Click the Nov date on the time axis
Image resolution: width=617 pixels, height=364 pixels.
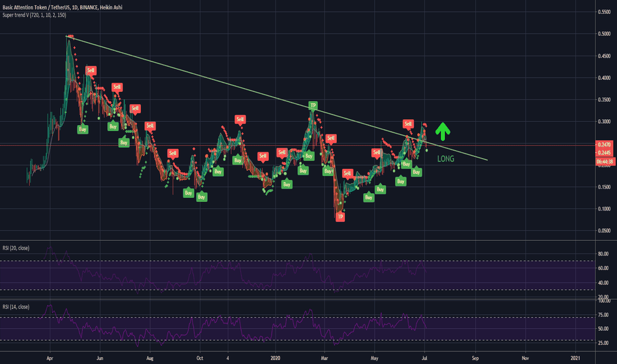click(525, 358)
